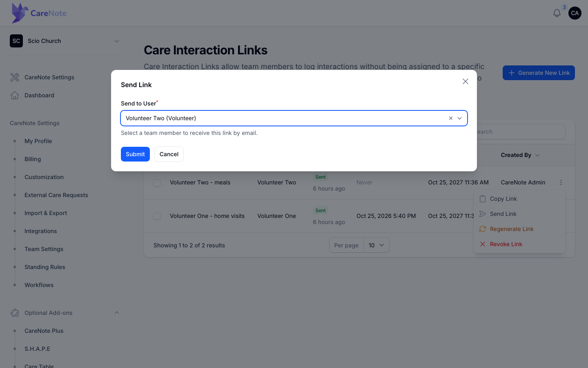This screenshot has height=368, width=588.
Task: Open row actions for Volunteer Two - meals
Action: click(561, 182)
